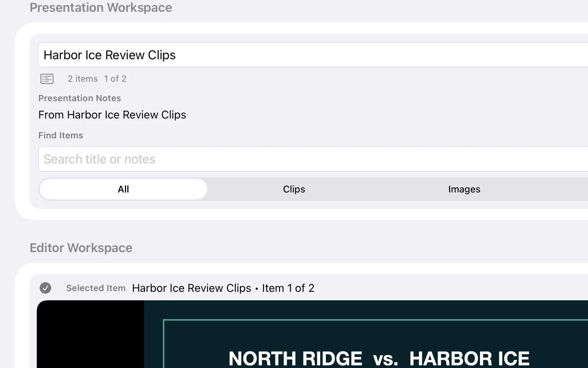Edit the Harbor Ice Review Clips title field

point(313,55)
